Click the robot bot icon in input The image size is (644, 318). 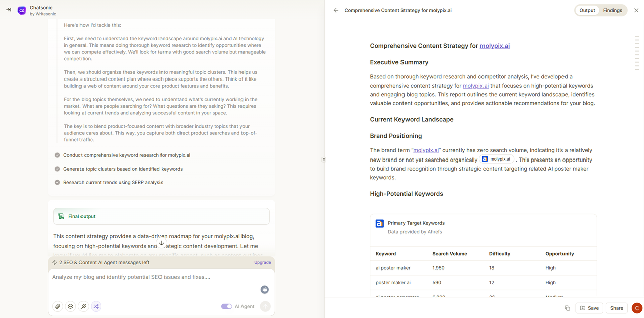265,290
